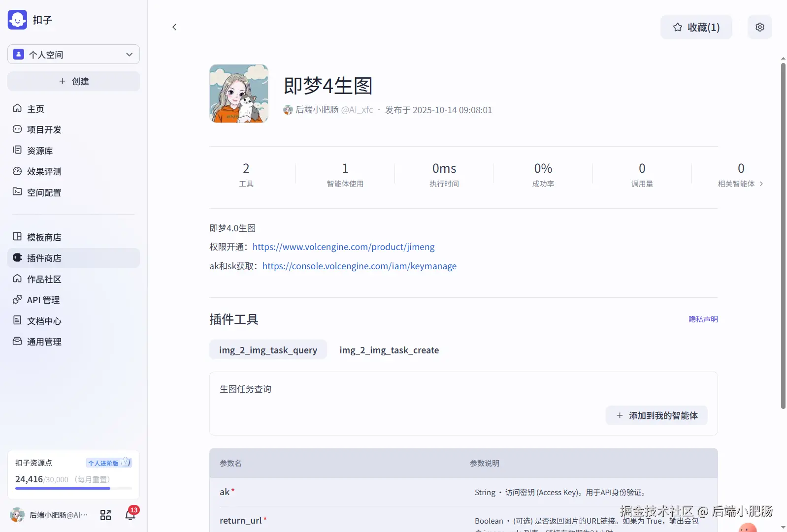Click the 主页 home icon
The height and width of the screenshot is (532, 787).
[17, 108]
